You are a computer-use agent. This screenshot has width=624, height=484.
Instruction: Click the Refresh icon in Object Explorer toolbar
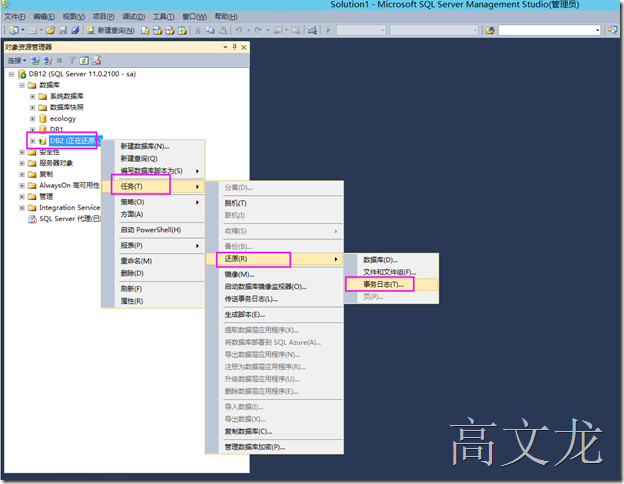pos(84,60)
